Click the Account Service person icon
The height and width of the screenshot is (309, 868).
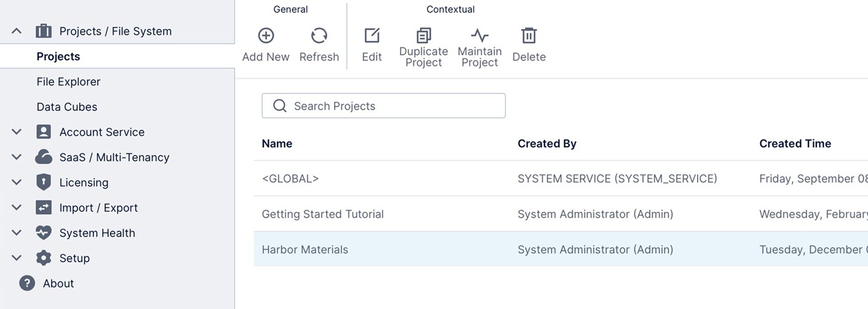pos(44,132)
